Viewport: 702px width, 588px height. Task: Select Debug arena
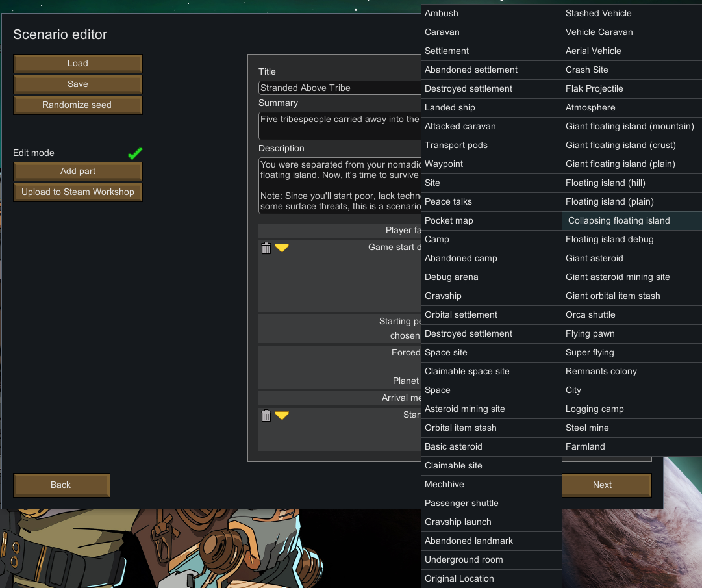[491, 277]
